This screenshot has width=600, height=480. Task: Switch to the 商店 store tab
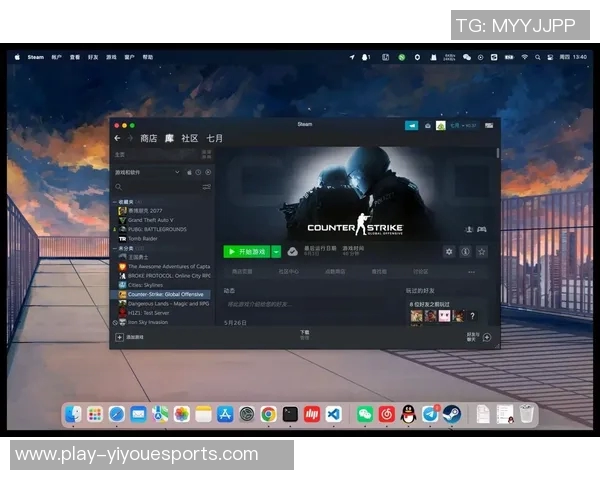tap(148, 138)
